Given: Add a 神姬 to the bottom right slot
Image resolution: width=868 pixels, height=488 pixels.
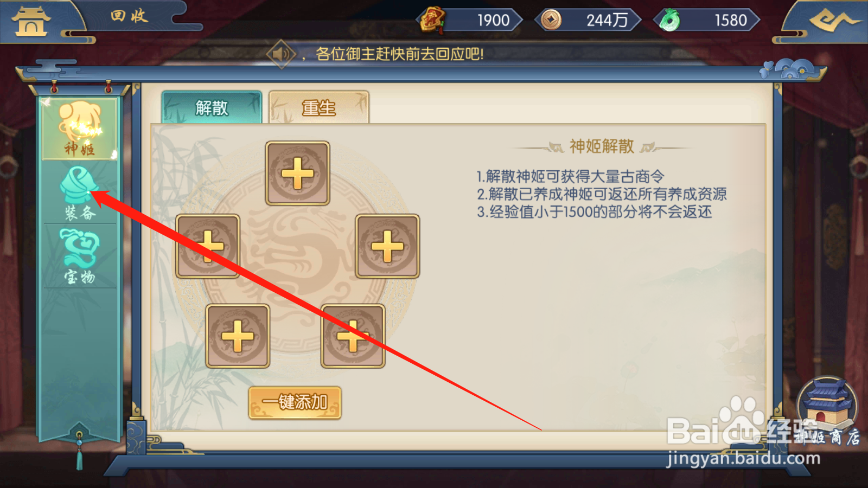Looking at the screenshot, I should click(x=353, y=336).
